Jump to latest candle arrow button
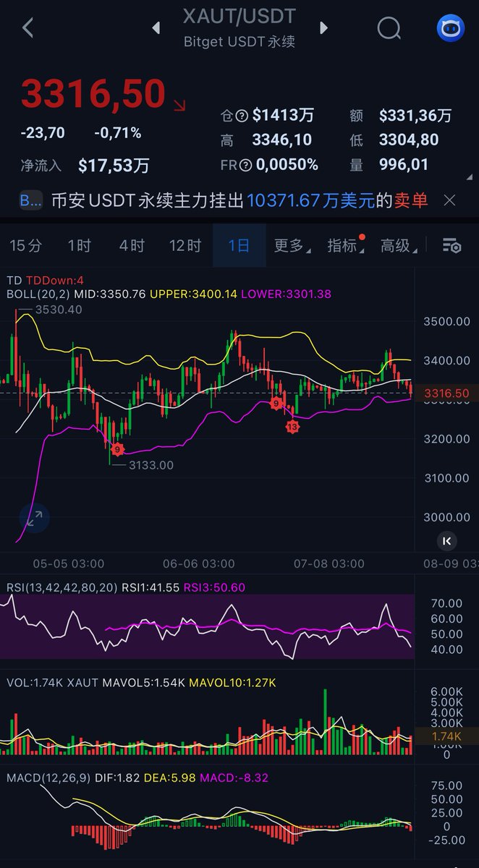This screenshot has height=868, width=479. pyautogui.click(x=446, y=540)
